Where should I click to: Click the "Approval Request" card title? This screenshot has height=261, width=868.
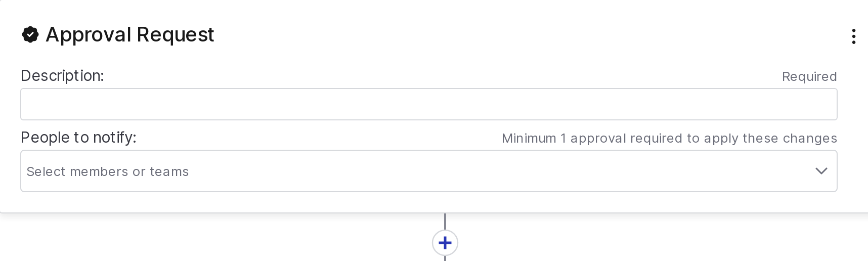coord(129,35)
